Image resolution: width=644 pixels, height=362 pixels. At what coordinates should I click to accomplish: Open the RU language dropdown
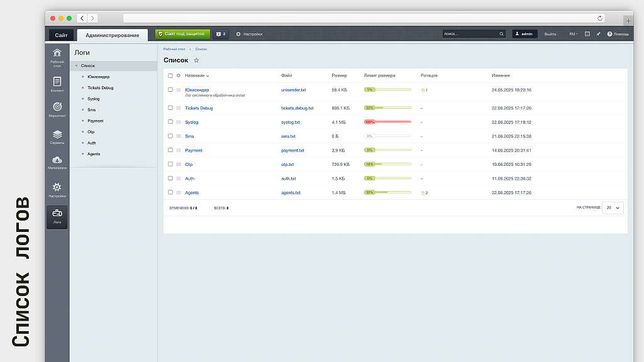[x=574, y=34]
